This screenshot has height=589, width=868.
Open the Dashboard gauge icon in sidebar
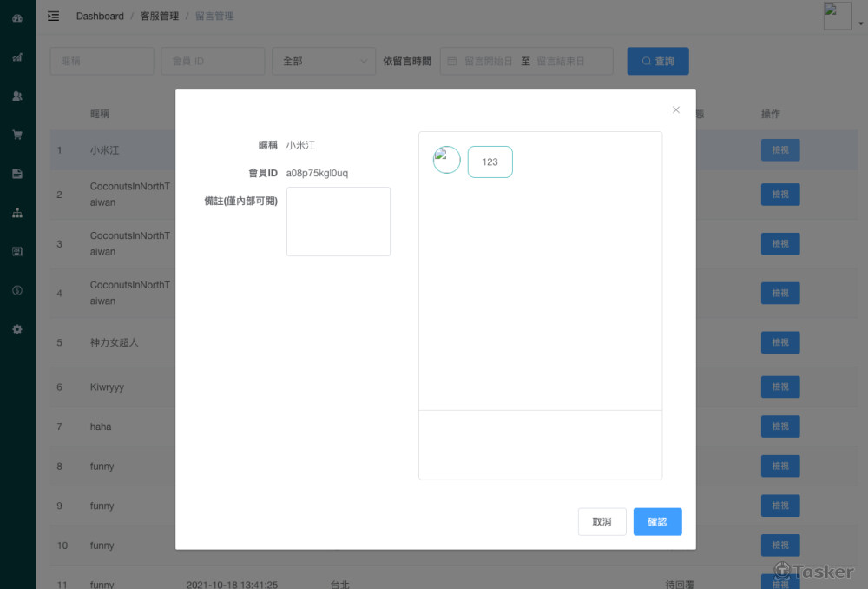pos(17,18)
